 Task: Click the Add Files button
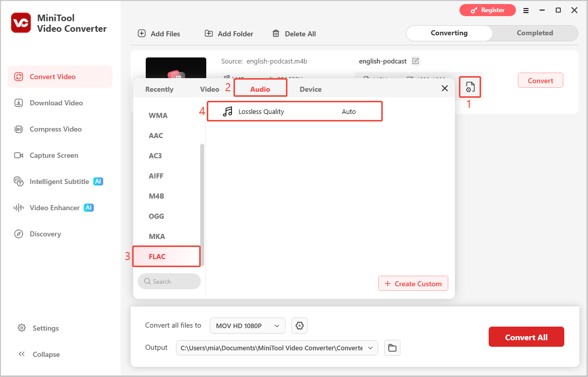(x=159, y=34)
